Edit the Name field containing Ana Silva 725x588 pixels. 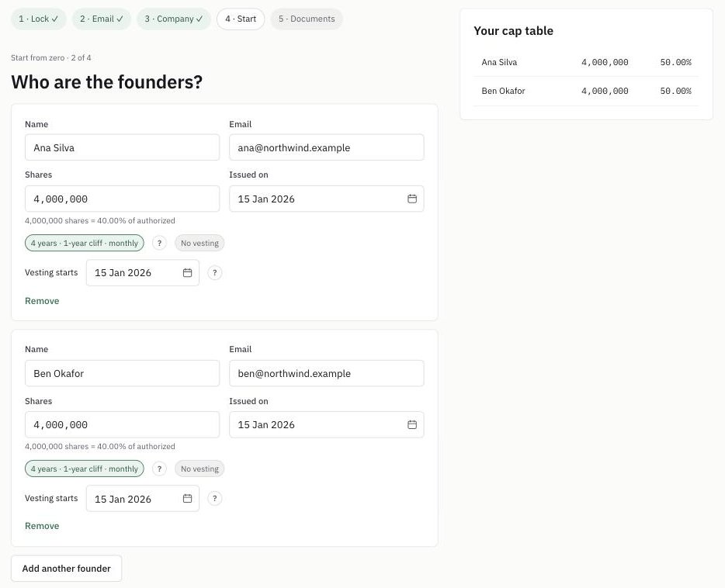(x=122, y=147)
